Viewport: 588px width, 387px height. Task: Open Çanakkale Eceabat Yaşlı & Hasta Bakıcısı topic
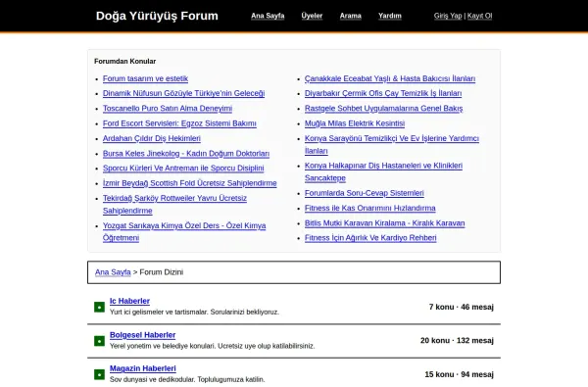click(390, 78)
